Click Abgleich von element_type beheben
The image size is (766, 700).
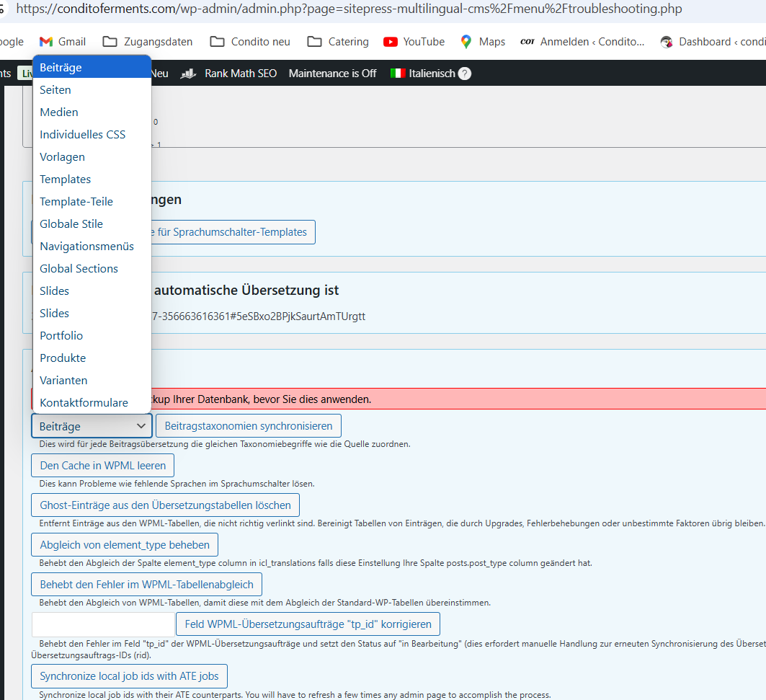point(125,545)
